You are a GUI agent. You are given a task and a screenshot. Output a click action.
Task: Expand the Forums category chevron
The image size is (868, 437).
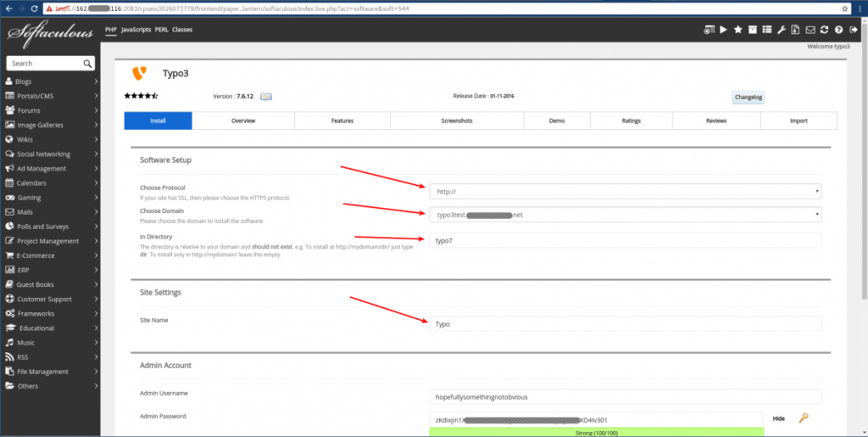point(96,110)
